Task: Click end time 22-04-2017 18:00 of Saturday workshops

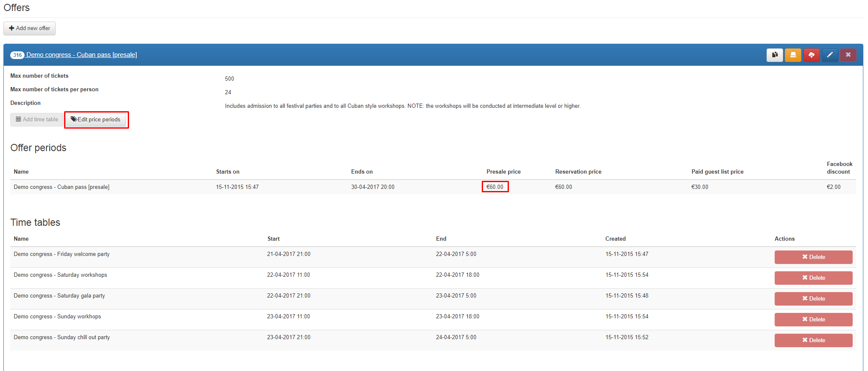Action: 458,275
